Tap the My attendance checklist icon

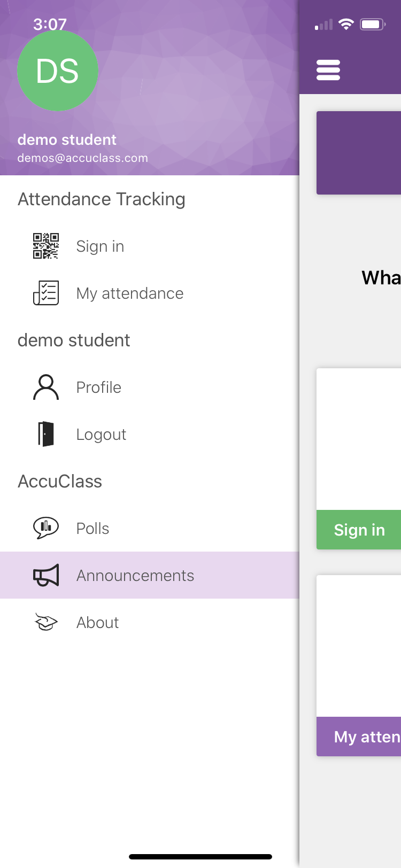(x=46, y=293)
